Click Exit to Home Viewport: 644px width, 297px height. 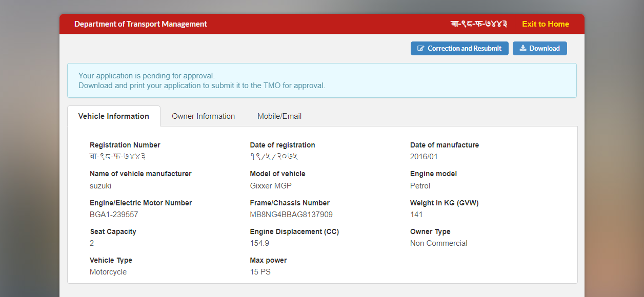tap(545, 24)
